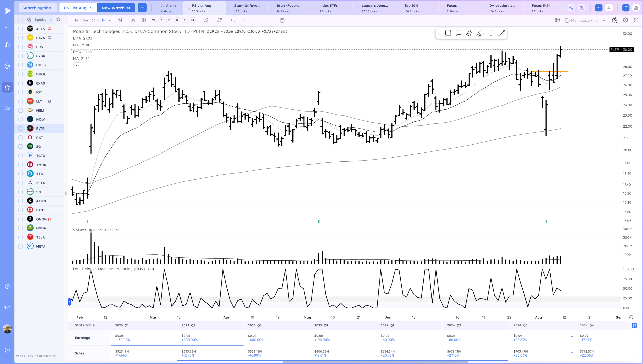The image size is (643, 364).
Task: Click the comment callout tool
Action: [458, 34]
